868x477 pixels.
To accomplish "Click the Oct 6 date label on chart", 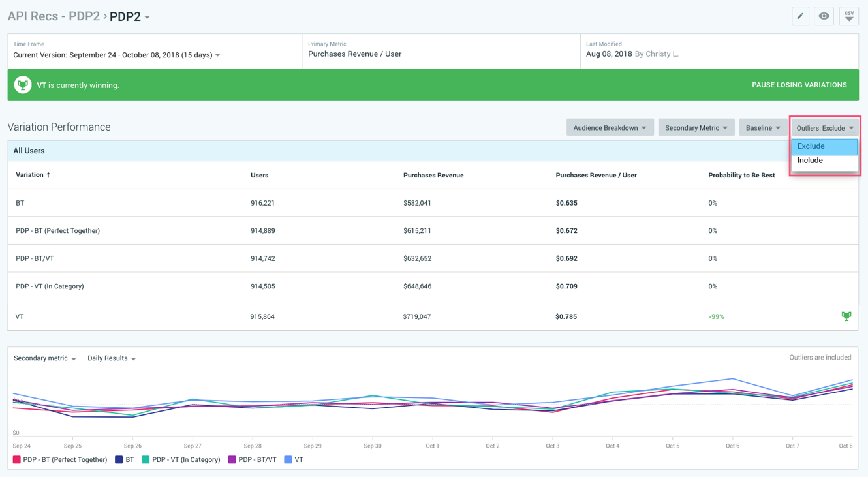I will (732, 446).
